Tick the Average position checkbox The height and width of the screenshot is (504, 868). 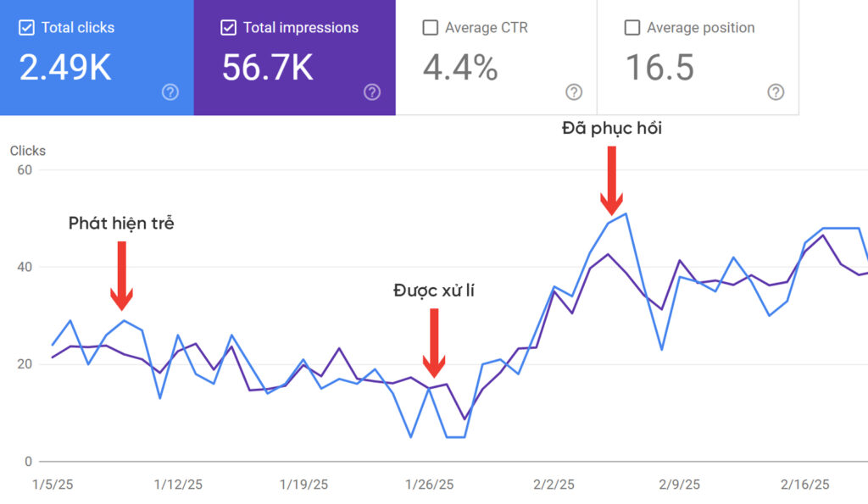point(632,28)
